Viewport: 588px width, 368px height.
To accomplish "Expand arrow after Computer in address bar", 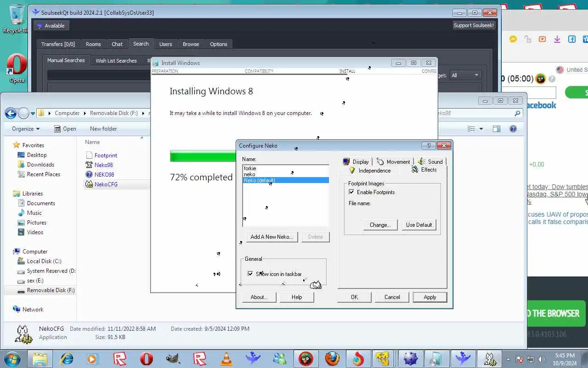I will [84, 113].
